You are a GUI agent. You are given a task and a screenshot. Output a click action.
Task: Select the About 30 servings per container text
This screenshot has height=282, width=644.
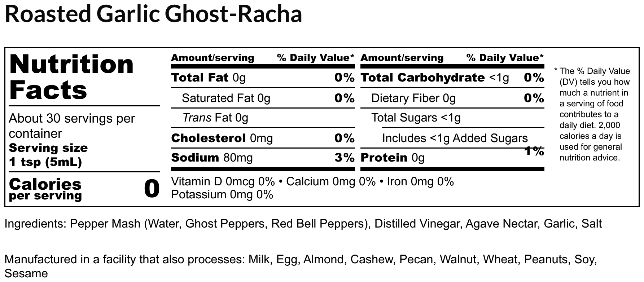click(x=72, y=126)
